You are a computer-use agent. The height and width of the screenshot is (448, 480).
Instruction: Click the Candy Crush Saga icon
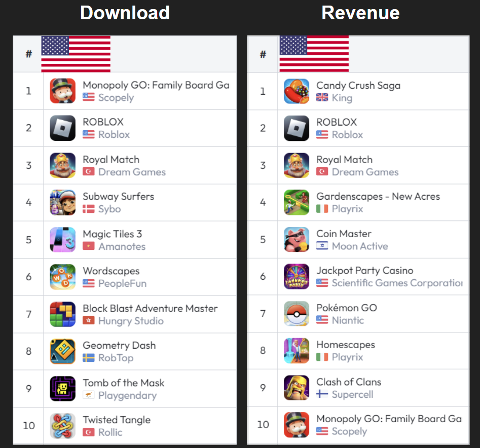[297, 91]
